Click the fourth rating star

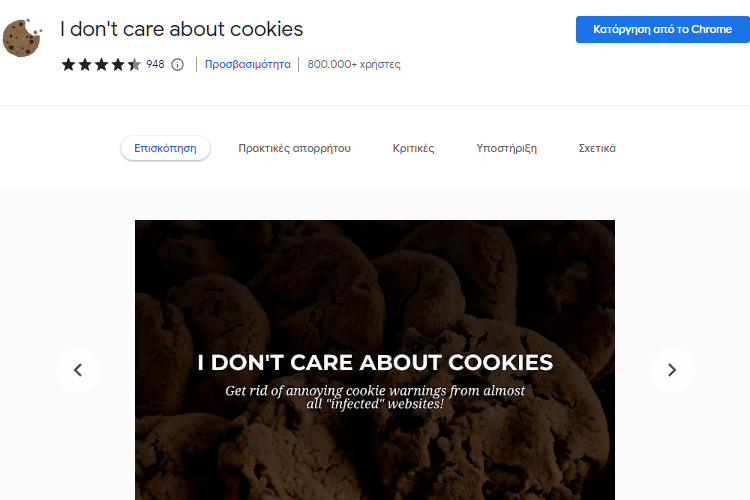[118, 64]
